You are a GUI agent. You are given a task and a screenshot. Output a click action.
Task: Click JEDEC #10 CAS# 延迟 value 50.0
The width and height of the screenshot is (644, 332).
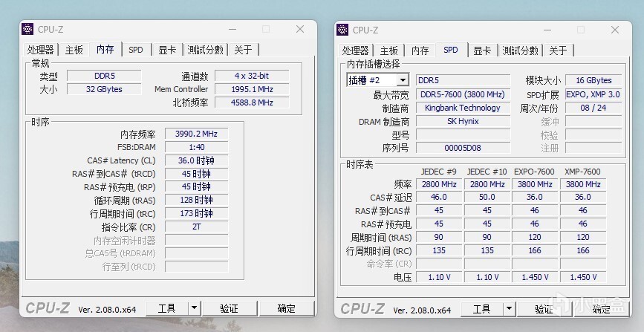tap(487, 198)
